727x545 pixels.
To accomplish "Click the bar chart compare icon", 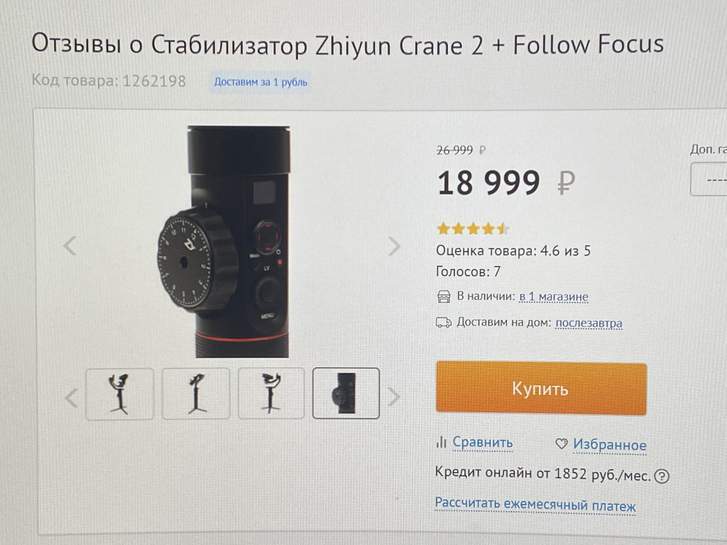I will click(x=441, y=442).
